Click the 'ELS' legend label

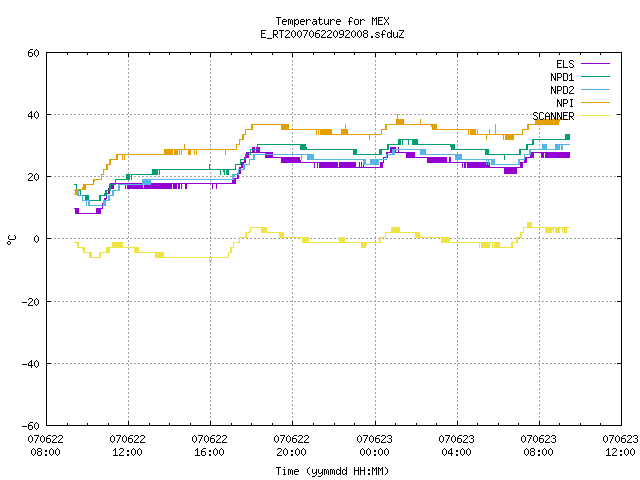(x=565, y=64)
